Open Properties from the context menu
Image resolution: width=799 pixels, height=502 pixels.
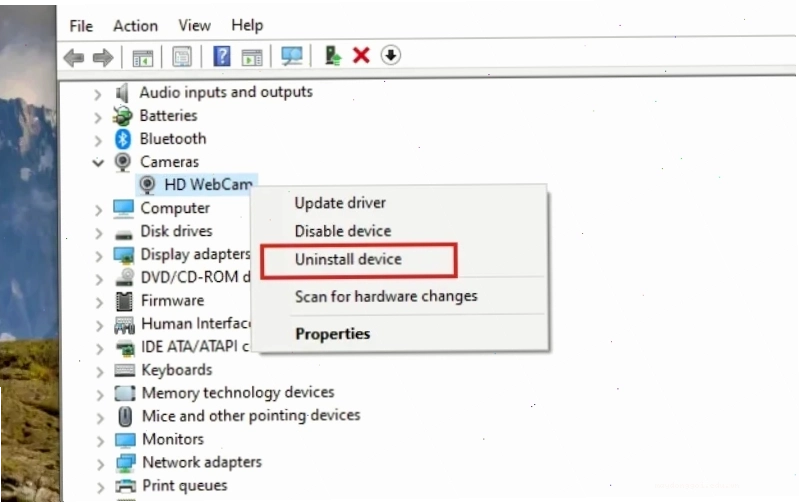(x=333, y=334)
